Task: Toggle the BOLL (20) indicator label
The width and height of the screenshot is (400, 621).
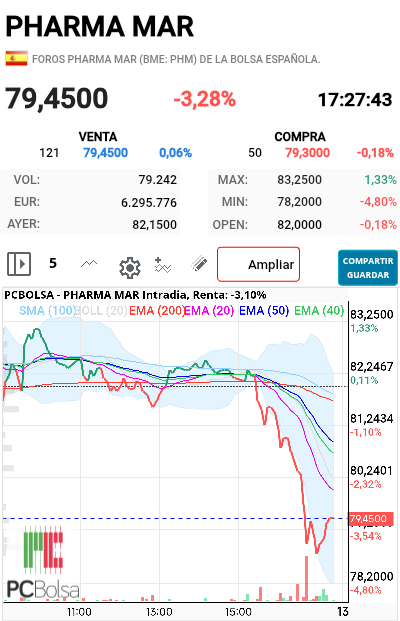Action: [x=101, y=310]
